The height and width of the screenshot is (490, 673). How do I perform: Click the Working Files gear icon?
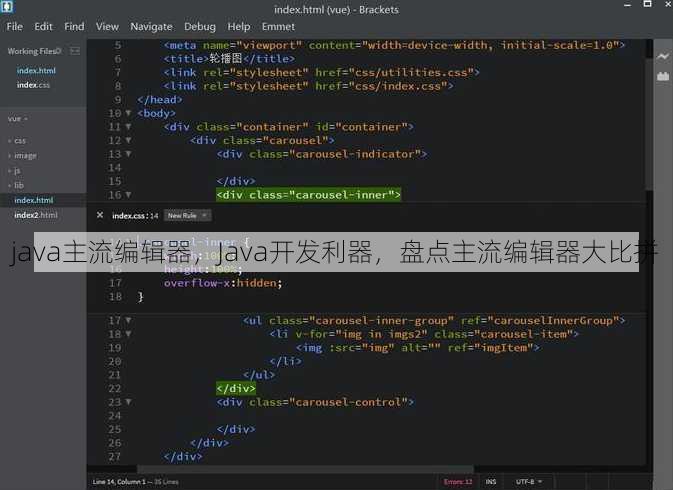(x=59, y=51)
